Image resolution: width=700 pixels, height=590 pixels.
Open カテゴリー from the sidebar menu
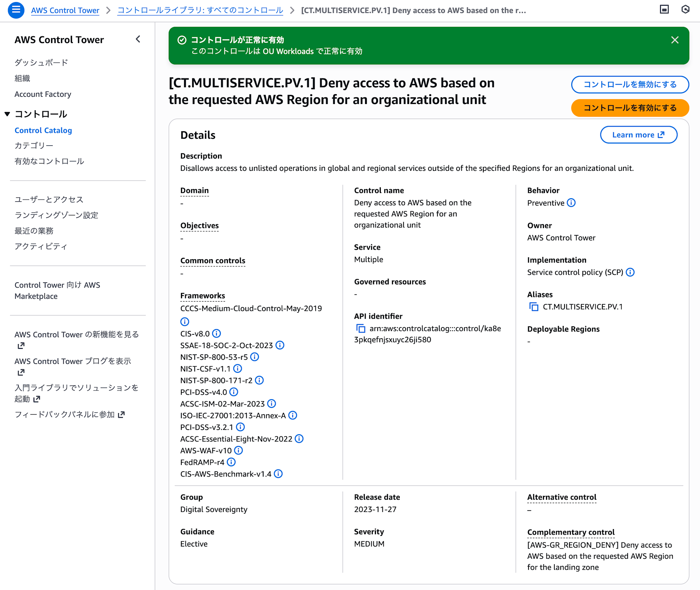[34, 145]
